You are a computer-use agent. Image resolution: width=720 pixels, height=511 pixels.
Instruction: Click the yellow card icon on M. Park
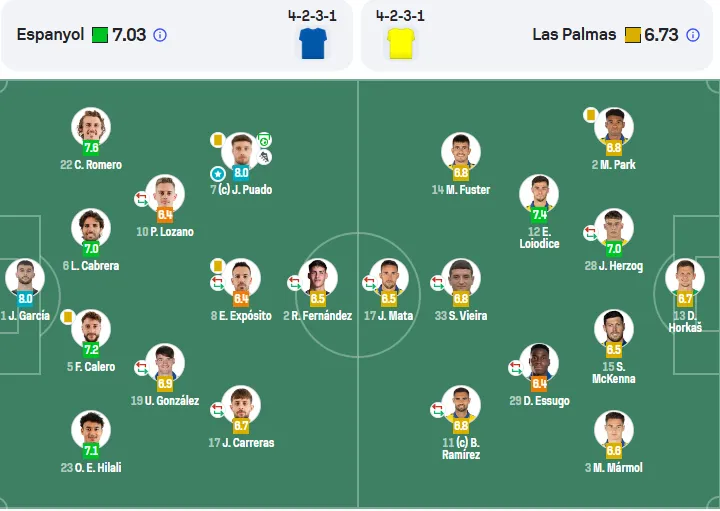pos(591,115)
